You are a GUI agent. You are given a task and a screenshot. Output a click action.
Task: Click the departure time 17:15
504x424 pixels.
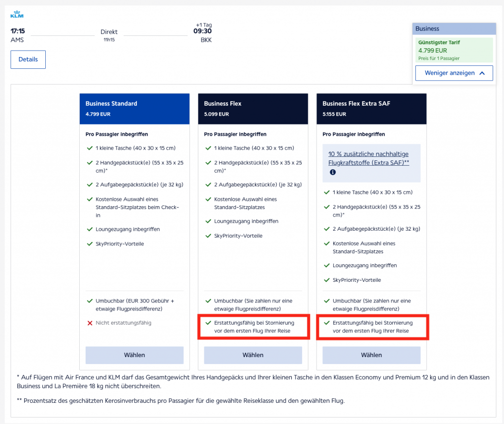(18, 31)
